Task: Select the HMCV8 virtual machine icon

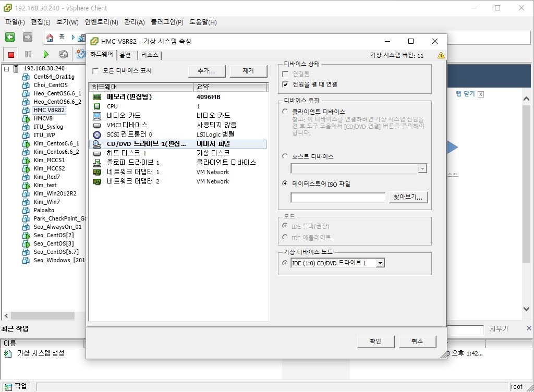Action: pyautogui.click(x=26, y=119)
